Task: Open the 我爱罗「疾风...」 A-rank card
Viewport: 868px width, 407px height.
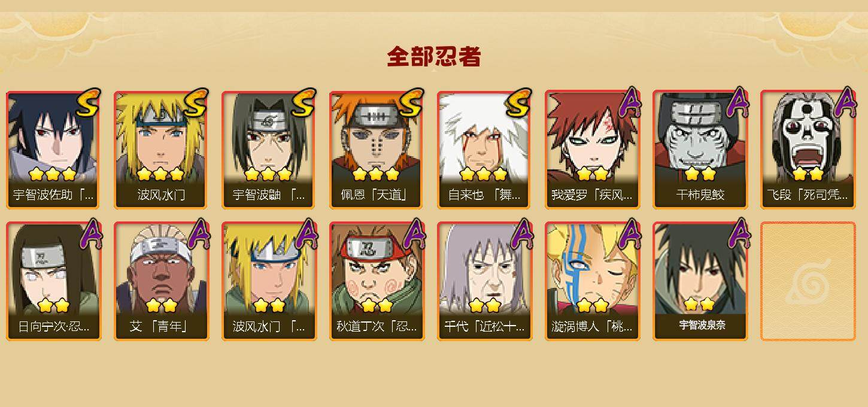Action: click(x=592, y=150)
